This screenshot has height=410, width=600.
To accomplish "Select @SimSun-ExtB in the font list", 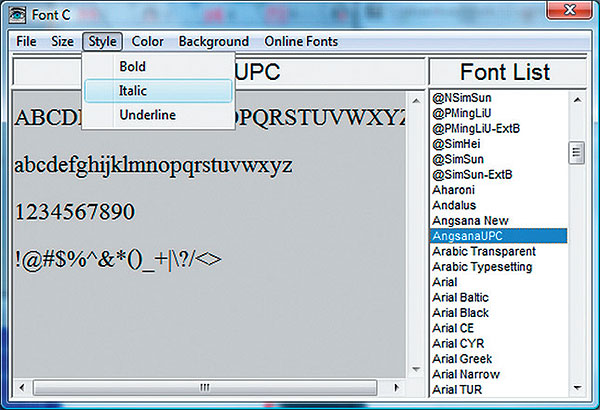I will coord(498,175).
